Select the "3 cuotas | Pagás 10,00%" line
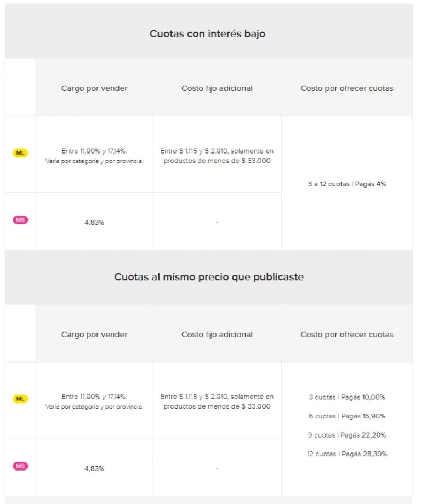Screen dimensions: 421x504 tap(346, 397)
